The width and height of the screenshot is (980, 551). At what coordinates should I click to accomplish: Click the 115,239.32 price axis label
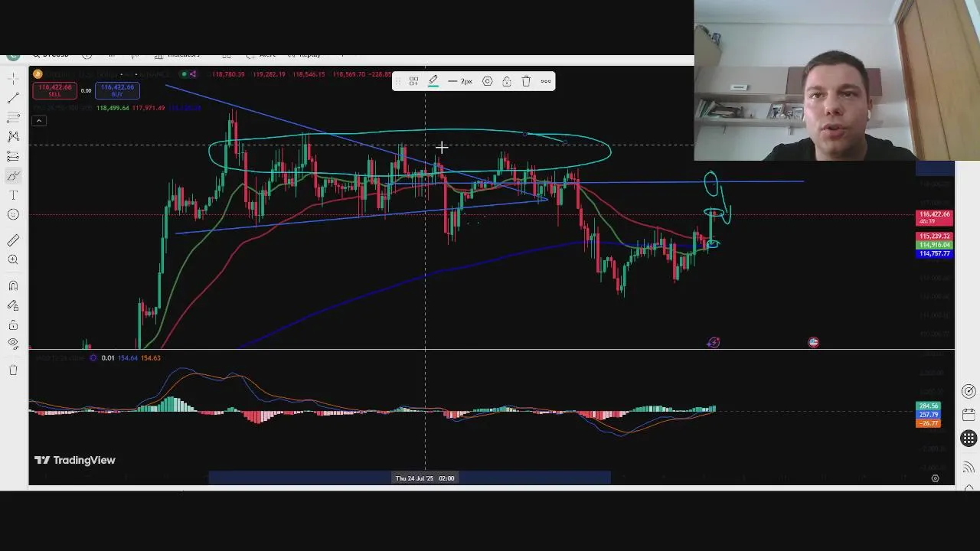tap(934, 236)
